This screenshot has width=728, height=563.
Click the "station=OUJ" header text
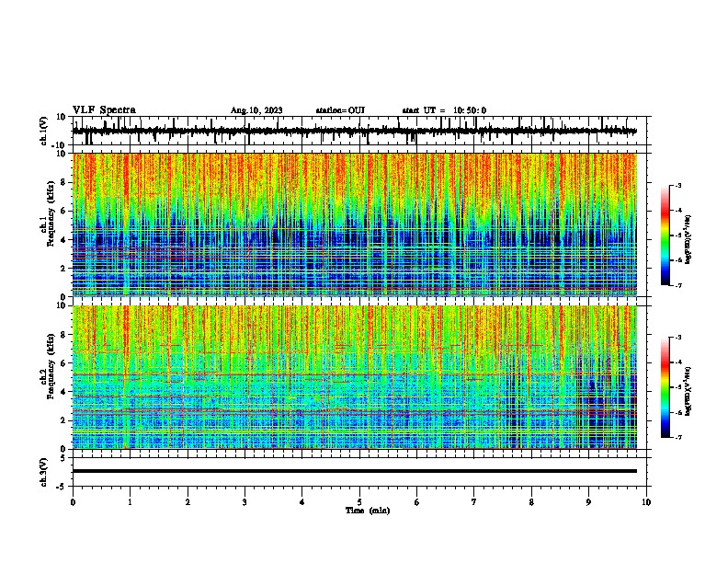(x=340, y=110)
